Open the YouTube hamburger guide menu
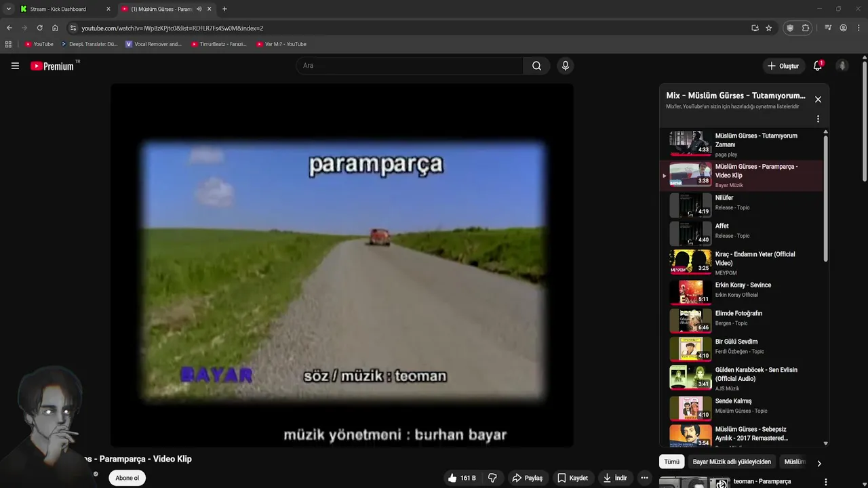Viewport: 868px width, 488px height. [x=15, y=66]
